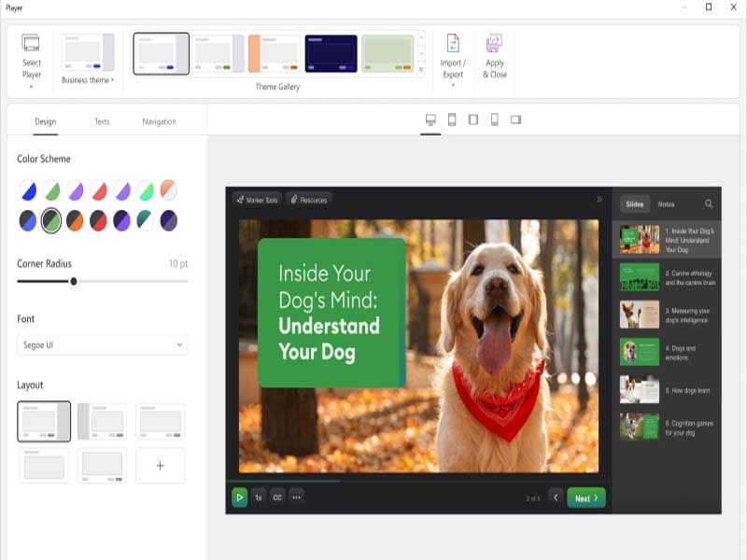
Task: Select the landscape phone preview icon
Action: (x=516, y=119)
